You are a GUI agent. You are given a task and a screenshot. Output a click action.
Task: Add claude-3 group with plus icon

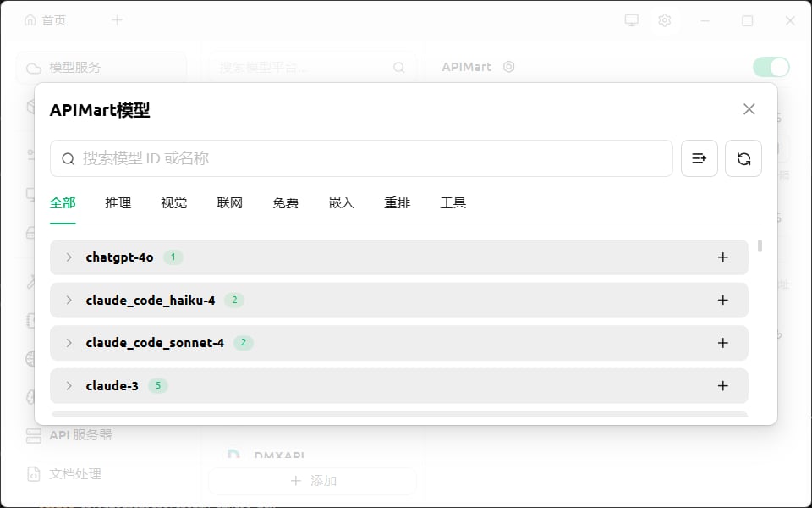(723, 386)
